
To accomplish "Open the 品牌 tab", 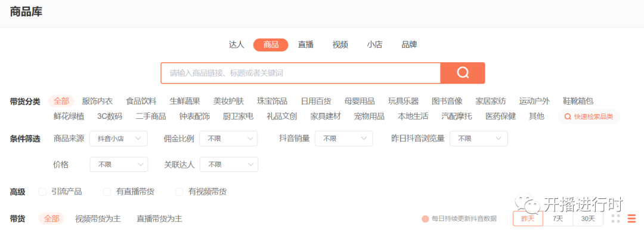I will pos(410,45).
